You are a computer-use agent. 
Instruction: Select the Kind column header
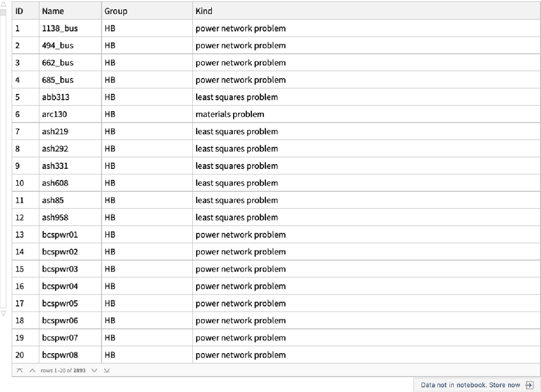tap(204, 11)
